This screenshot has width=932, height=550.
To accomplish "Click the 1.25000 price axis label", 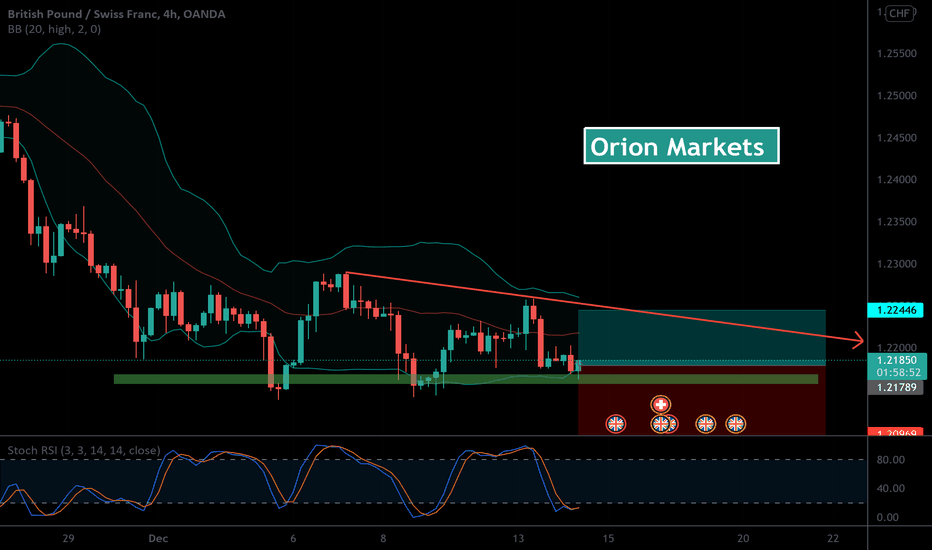I will point(896,96).
